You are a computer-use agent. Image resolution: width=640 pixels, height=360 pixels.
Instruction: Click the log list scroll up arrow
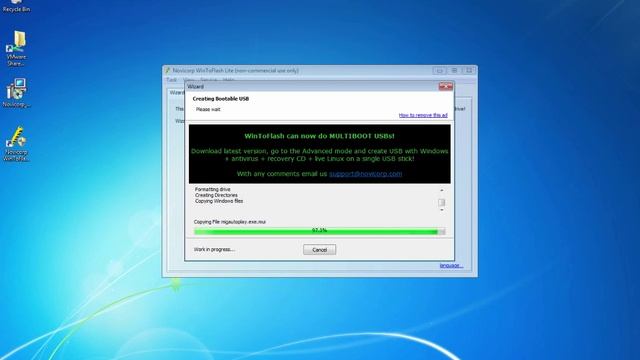tap(442, 191)
